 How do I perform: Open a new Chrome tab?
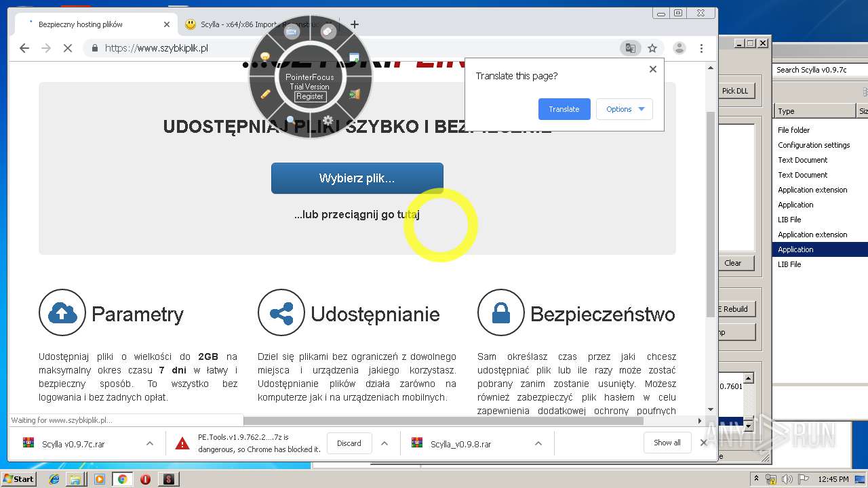pos(354,24)
